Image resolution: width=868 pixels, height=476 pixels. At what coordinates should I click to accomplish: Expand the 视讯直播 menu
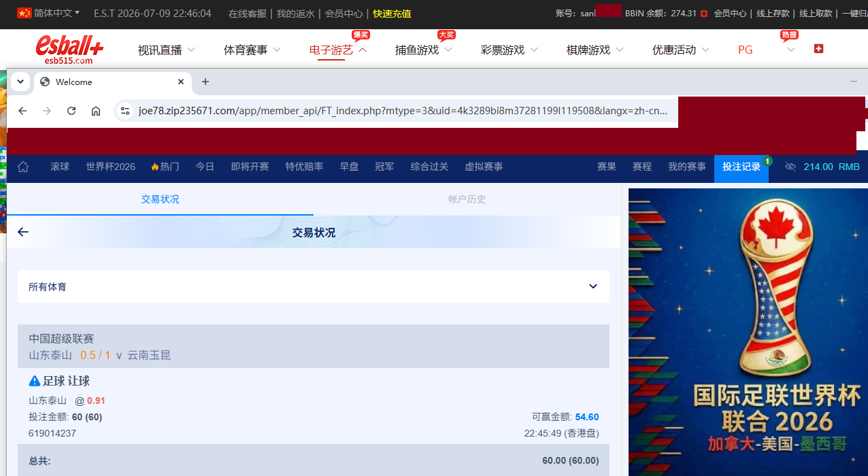coord(166,50)
